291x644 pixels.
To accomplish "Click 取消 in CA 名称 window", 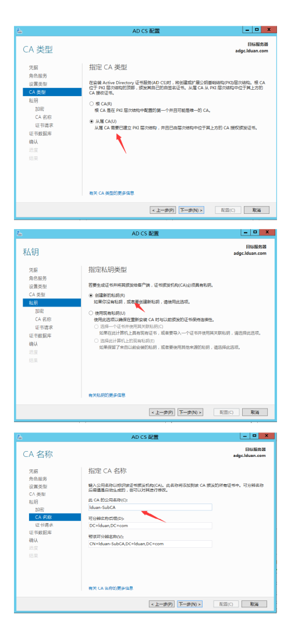I will (254, 604).
